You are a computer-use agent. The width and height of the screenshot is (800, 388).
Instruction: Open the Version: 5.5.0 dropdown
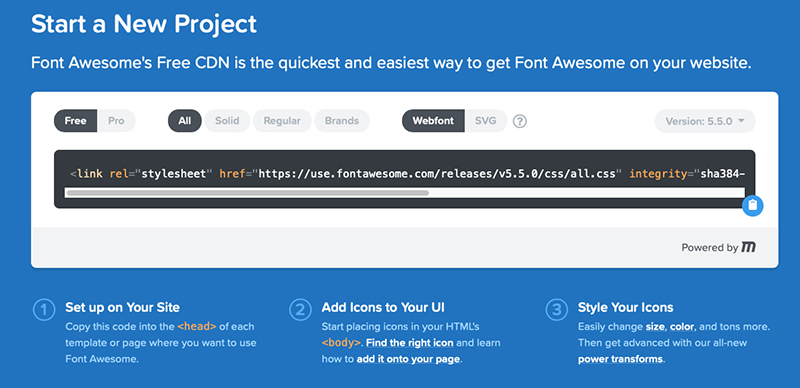tap(705, 121)
